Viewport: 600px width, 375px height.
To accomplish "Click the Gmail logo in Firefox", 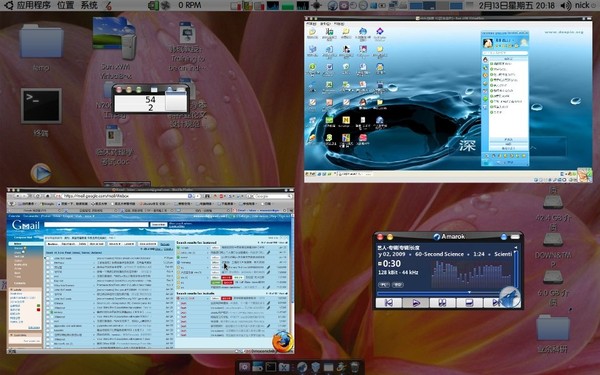I will [26, 225].
